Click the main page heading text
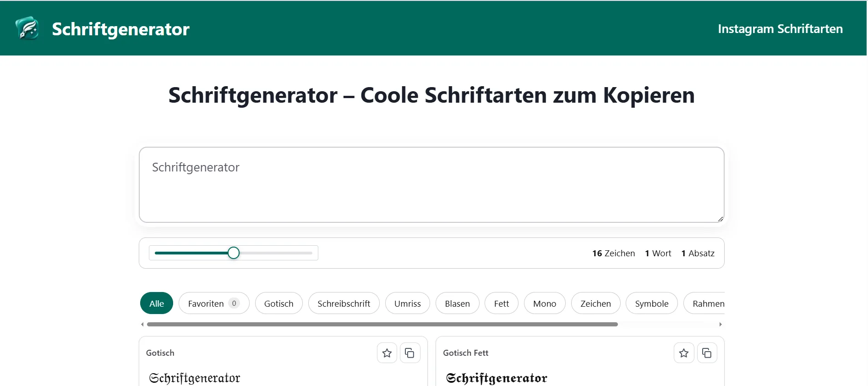This screenshot has width=868, height=386. click(x=431, y=95)
